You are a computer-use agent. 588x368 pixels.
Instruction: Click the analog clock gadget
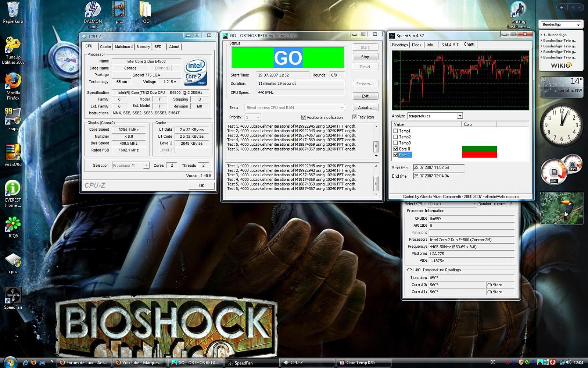561,125
